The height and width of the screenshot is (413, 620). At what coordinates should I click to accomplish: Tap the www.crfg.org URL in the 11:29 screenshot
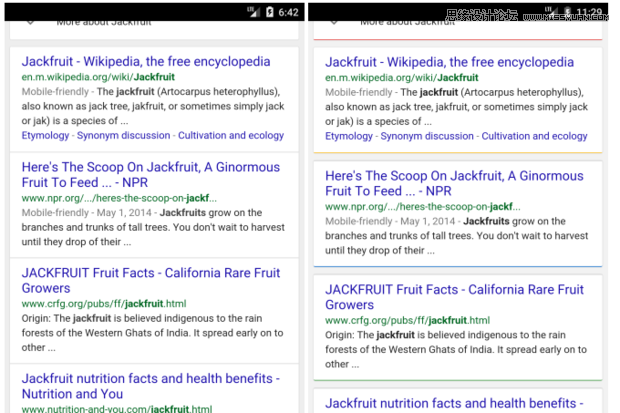point(407,320)
